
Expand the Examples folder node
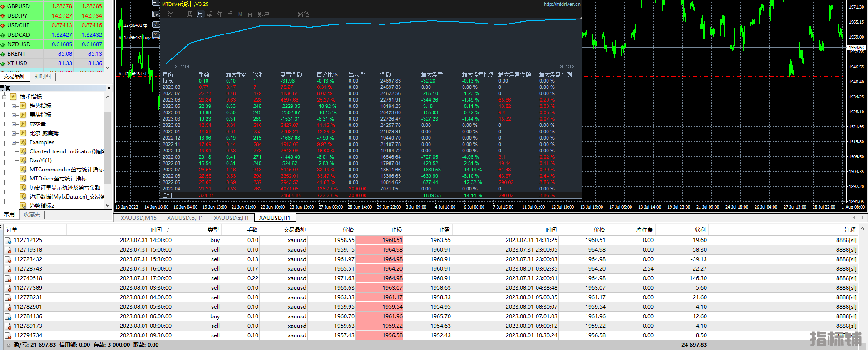coord(14,142)
